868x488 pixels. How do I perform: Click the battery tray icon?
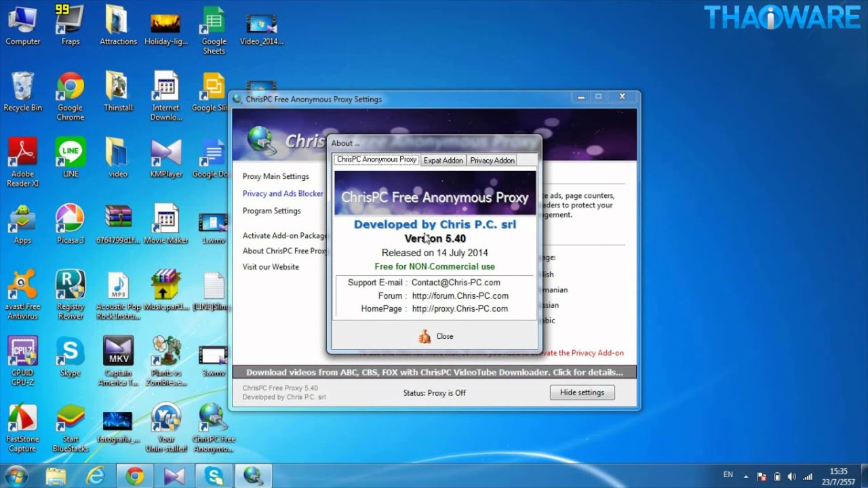(777, 476)
